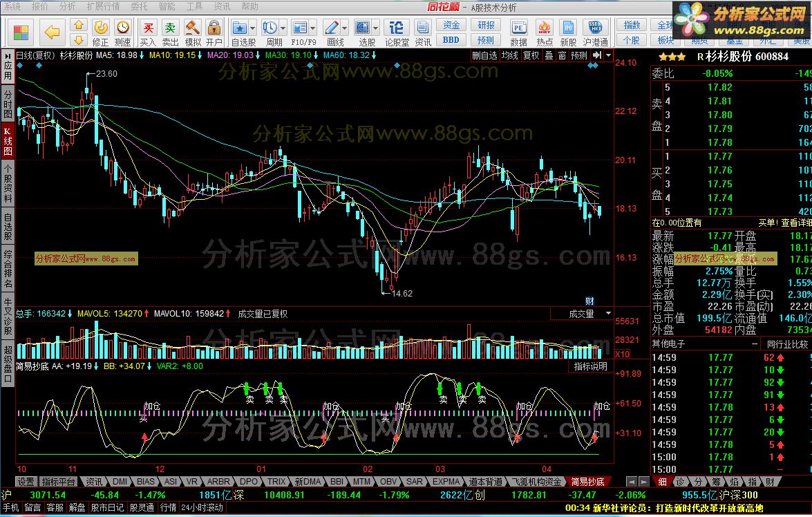Open chart header settings dropdown arrow

pos(609,55)
